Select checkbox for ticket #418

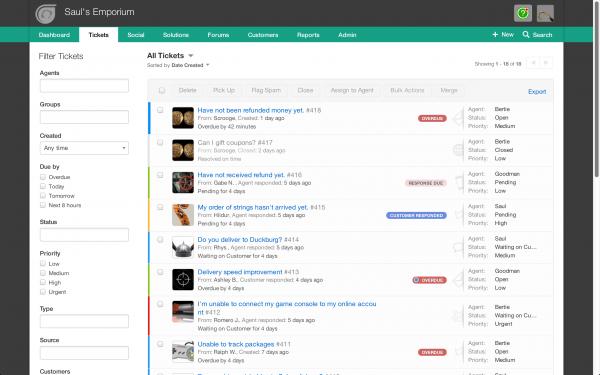(160, 110)
